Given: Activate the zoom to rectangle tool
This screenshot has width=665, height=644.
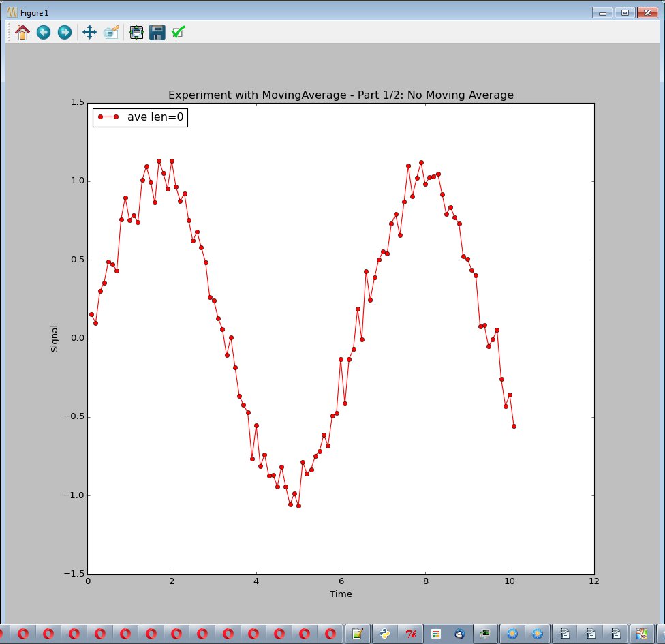Looking at the screenshot, I should pos(111,32).
